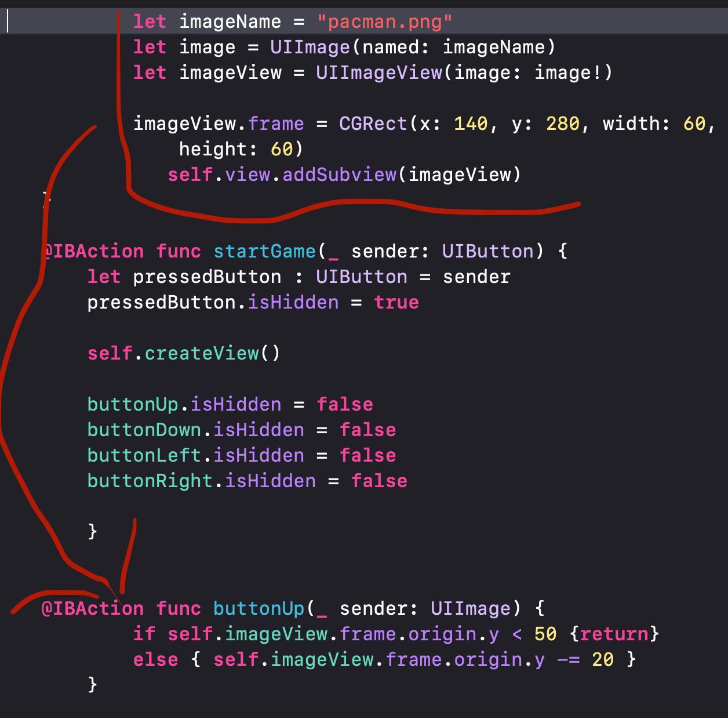Click the pressedButton constant declaration

point(207,277)
